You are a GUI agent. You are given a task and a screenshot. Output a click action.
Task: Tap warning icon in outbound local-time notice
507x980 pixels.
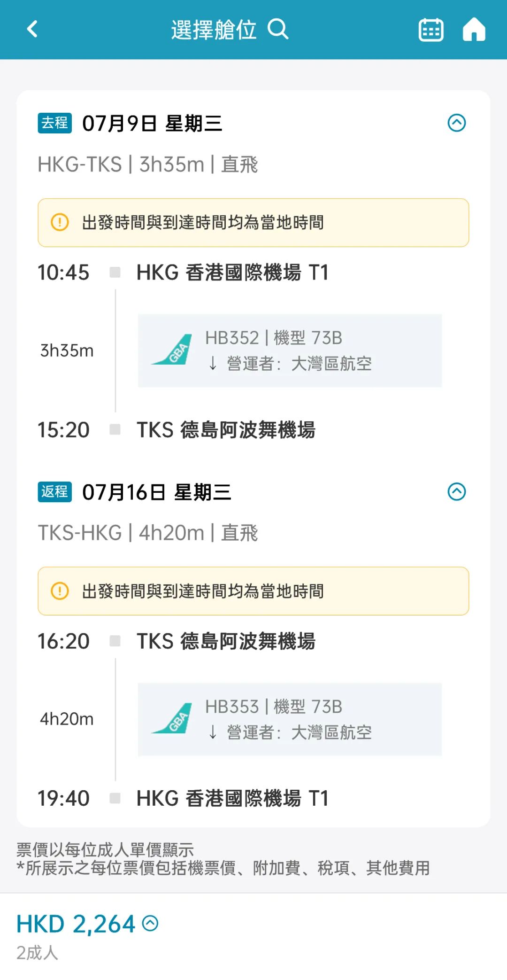tap(60, 222)
